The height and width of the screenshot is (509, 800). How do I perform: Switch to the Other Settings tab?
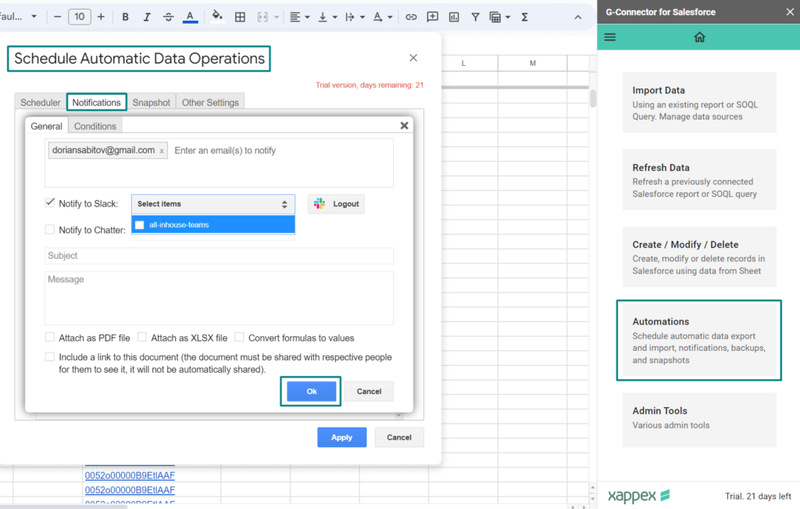point(210,102)
